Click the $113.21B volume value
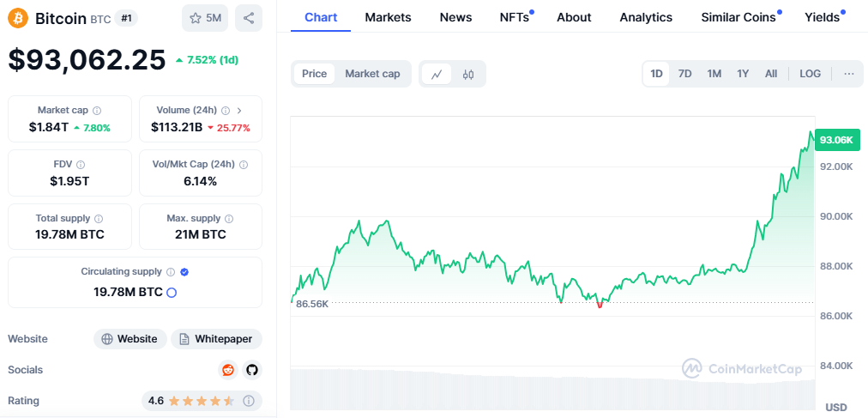Screen dimensions: 868x418 tap(177, 127)
